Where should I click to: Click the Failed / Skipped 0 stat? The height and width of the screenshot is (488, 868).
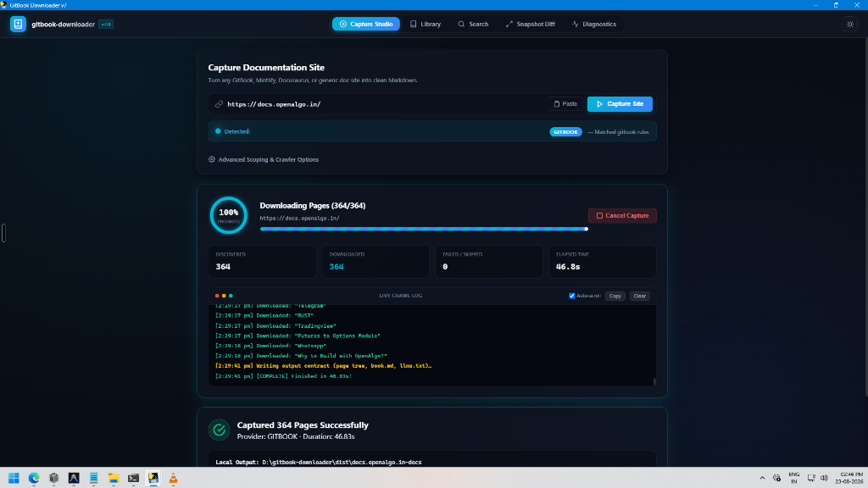[489, 261]
